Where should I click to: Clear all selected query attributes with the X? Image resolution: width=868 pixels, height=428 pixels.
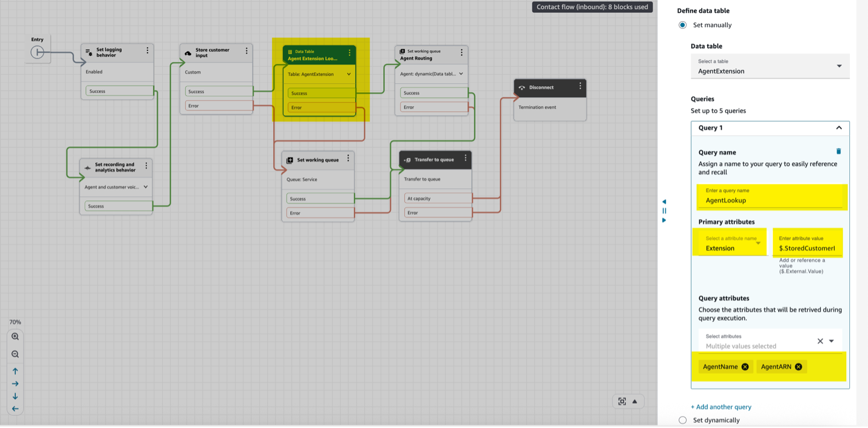[820, 341]
